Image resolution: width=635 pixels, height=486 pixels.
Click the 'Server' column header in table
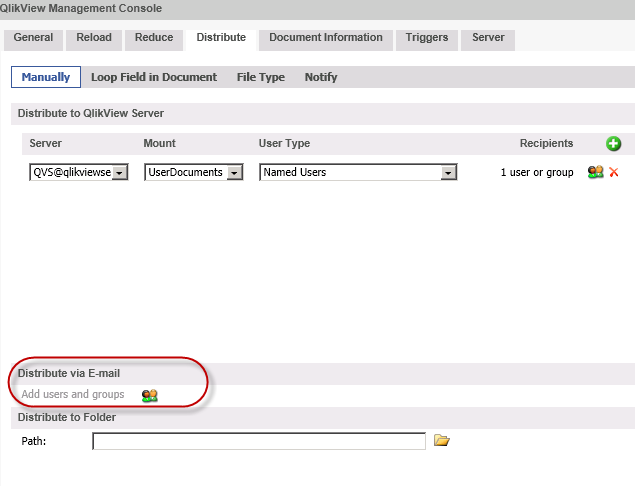pyautogui.click(x=45, y=143)
